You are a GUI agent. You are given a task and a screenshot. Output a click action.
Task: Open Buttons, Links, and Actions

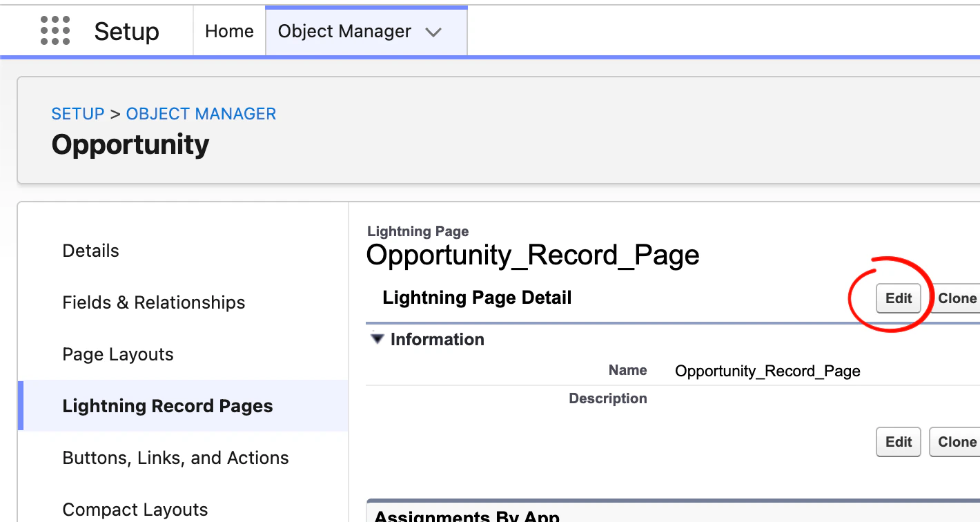click(x=175, y=458)
